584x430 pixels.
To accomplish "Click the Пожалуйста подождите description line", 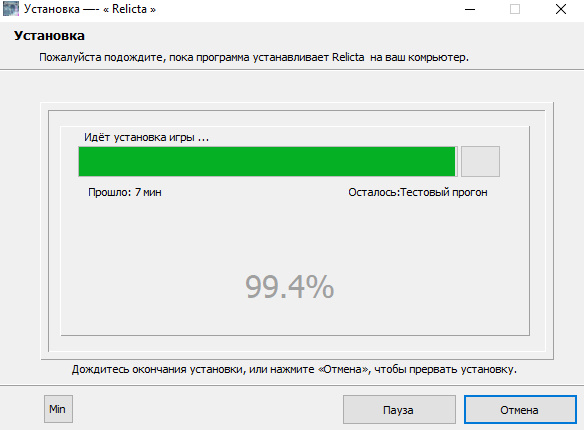I will 254,57.
